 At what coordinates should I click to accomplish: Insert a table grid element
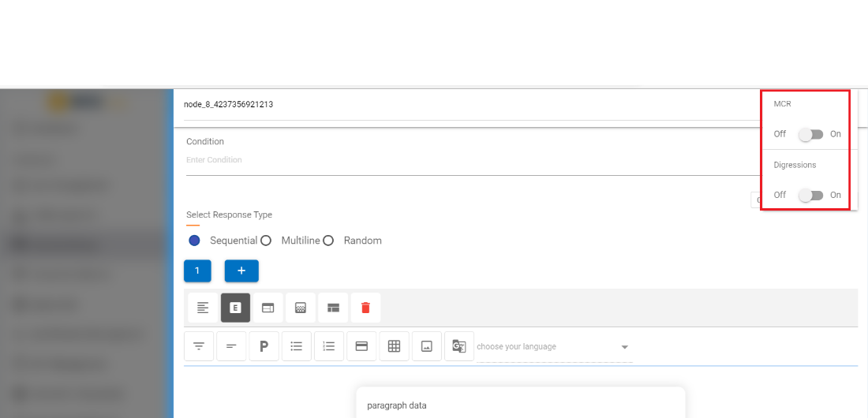pyautogui.click(x=394, y=346)
